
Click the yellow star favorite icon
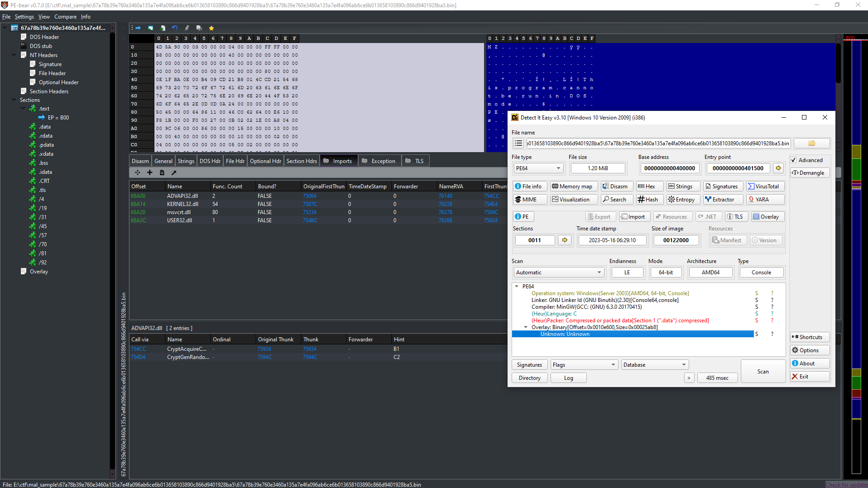[x=211, y=28]
